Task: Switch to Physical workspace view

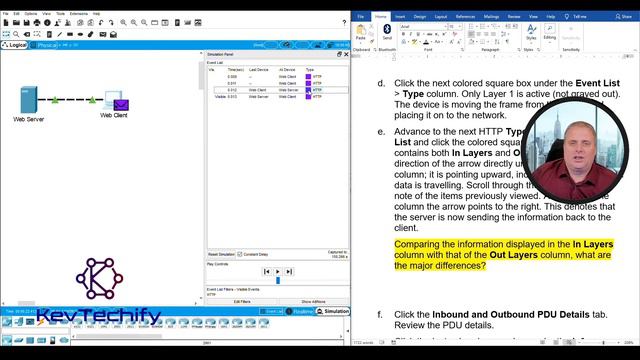Action: pyautogui.click(x=44, y=45)
